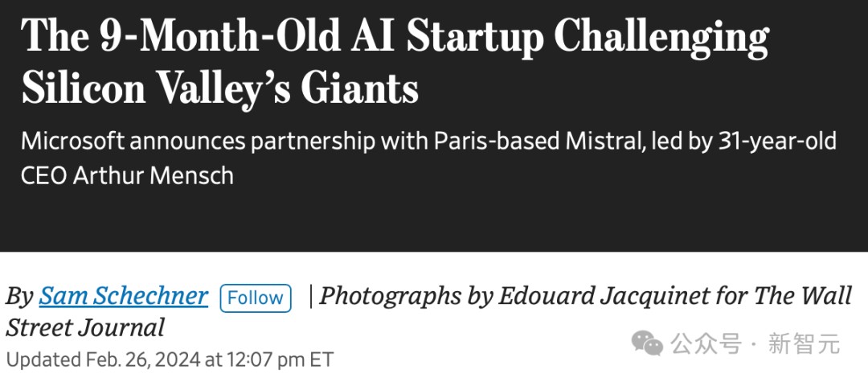Click the 新智元 watermark text
Screen dimensions: 868x378
804,344
